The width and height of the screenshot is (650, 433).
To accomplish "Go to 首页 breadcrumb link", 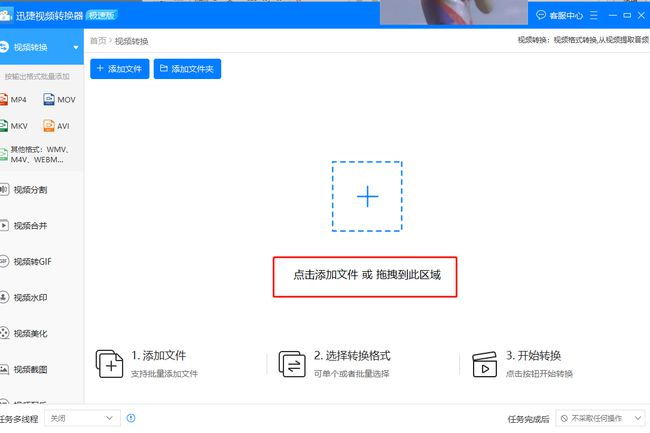I will pos(98,41).
